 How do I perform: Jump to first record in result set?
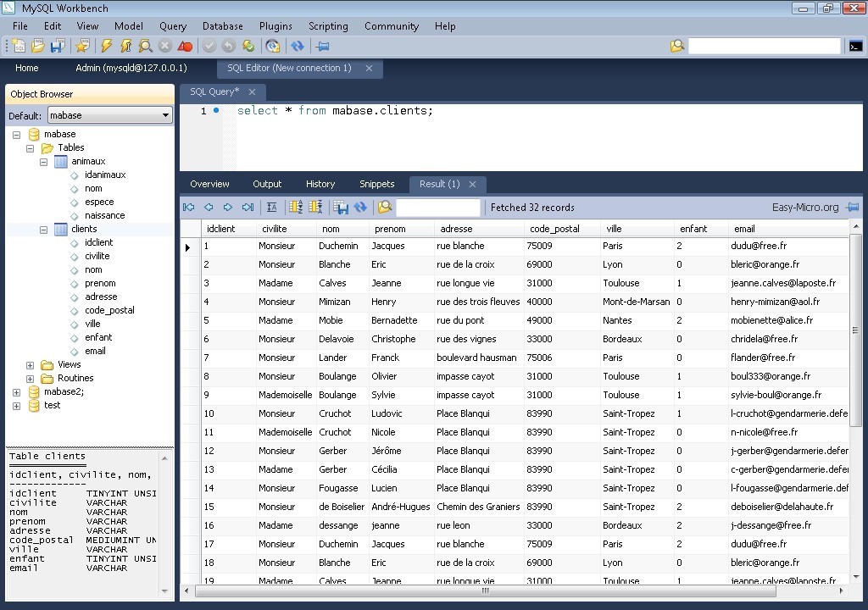(189, 207)
